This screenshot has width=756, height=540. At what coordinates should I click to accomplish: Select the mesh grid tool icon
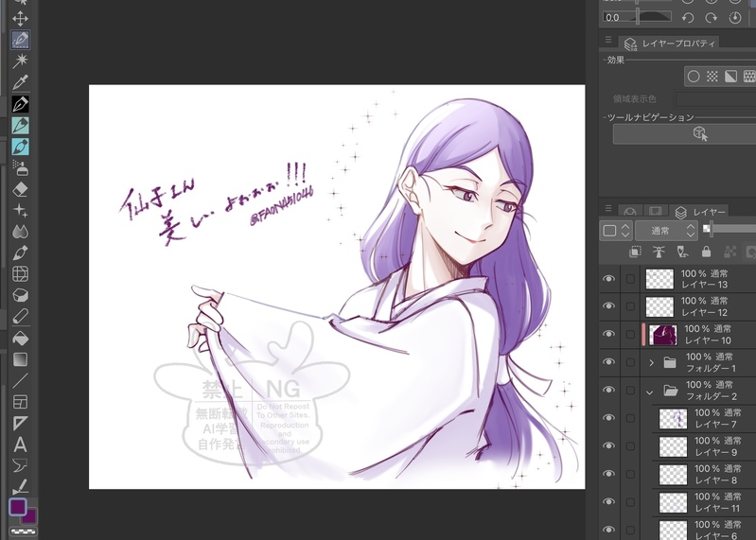[x=20, y=274]
